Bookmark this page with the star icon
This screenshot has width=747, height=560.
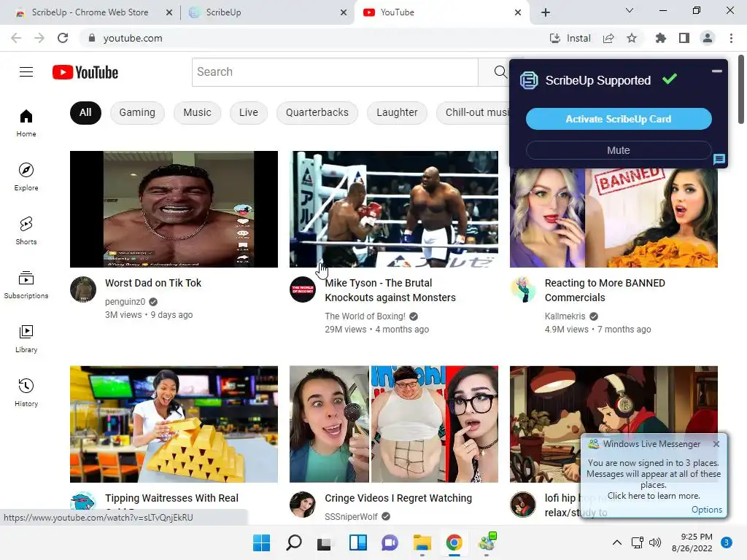(x=632, y=38)
